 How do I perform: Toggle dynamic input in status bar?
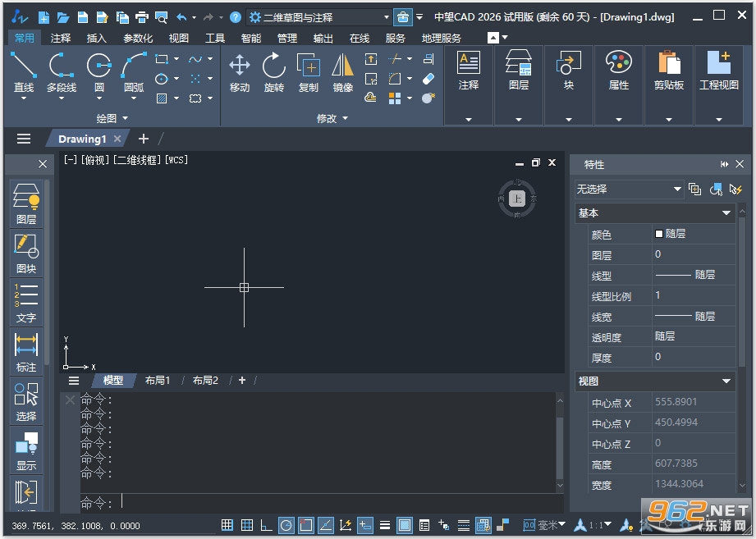pyautogui.click(x=365, y=525)
